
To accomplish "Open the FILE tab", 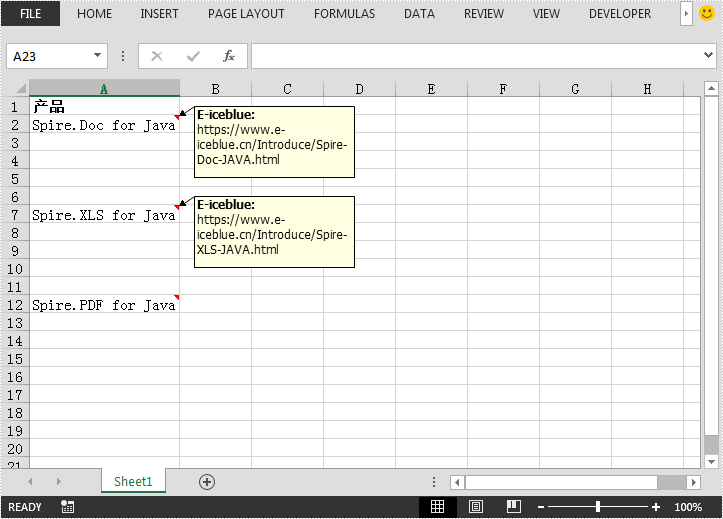I will tap(30, 14).
